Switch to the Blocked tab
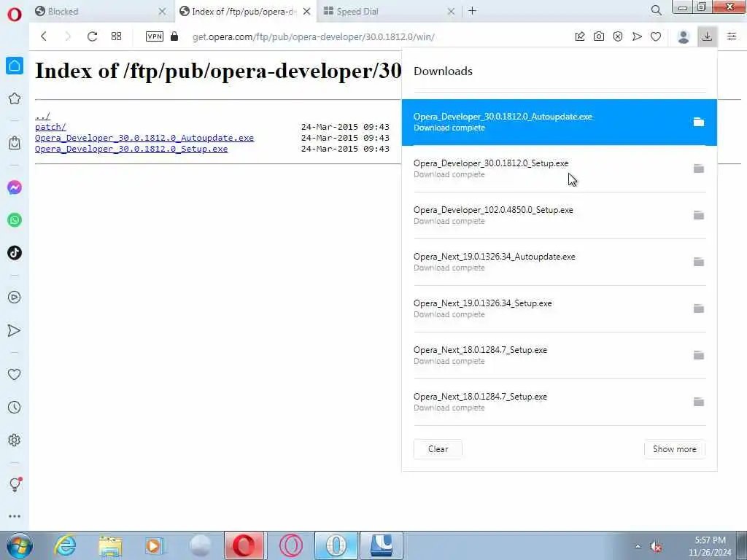Viewport: 747px width, 560px height. click(98, 11)
